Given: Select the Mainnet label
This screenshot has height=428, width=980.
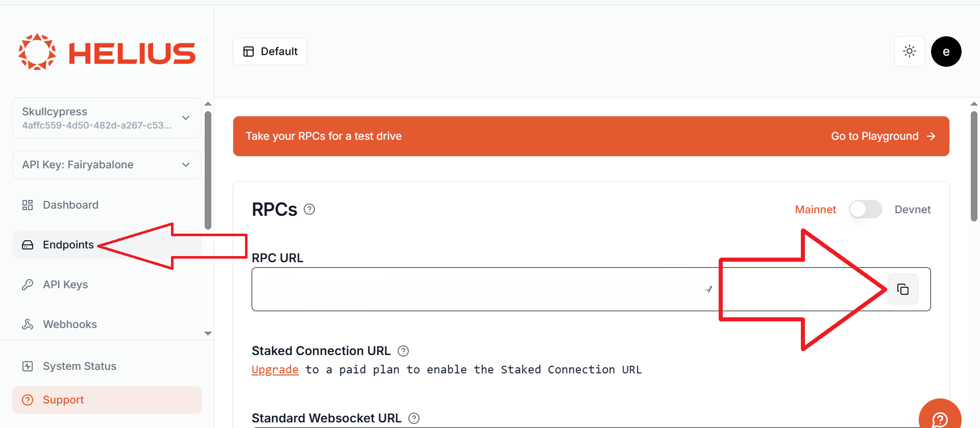Looking at the screenshot, I should coord(815,210).
